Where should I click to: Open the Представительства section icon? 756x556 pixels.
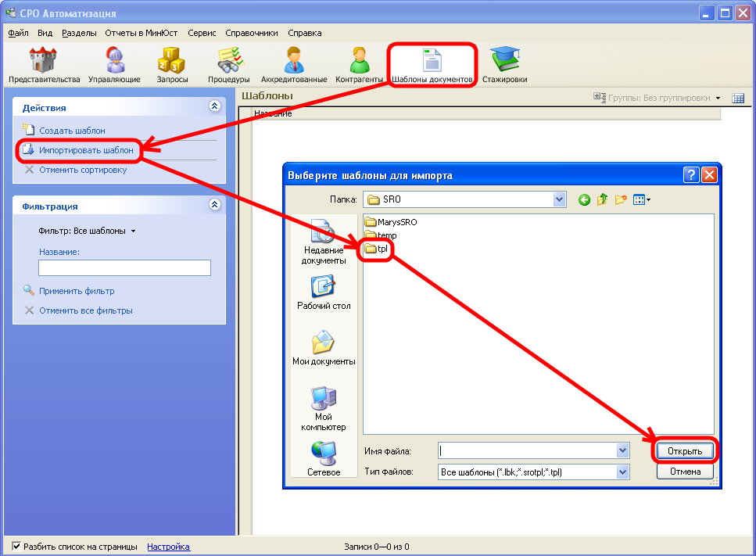tap(44, 61)
